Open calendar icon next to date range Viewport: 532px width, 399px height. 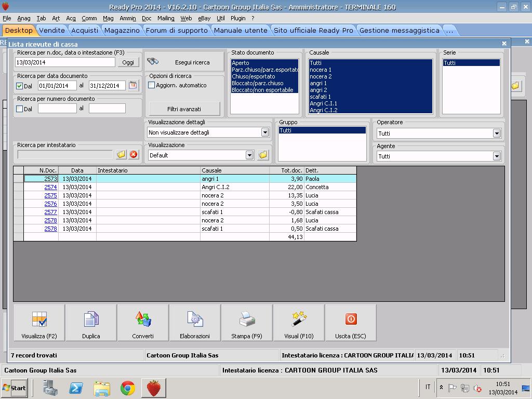133,85
